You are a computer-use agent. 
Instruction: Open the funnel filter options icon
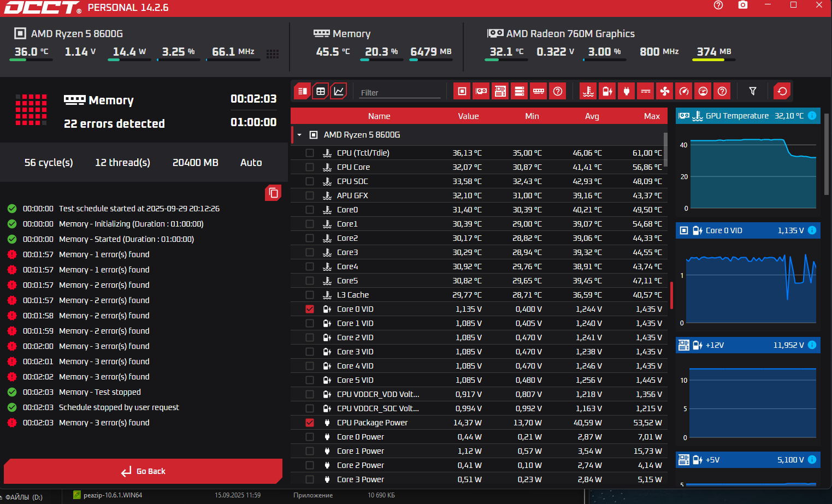point(752,91)
